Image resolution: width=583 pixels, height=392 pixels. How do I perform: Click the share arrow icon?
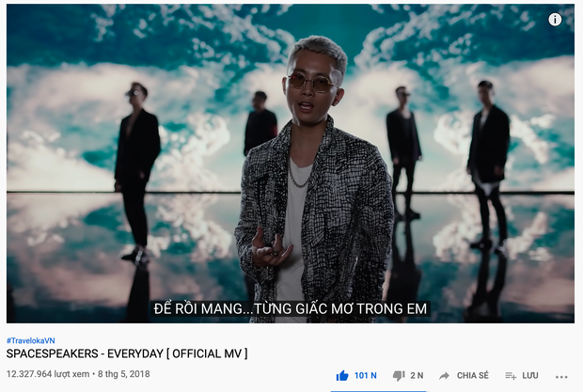444,376
